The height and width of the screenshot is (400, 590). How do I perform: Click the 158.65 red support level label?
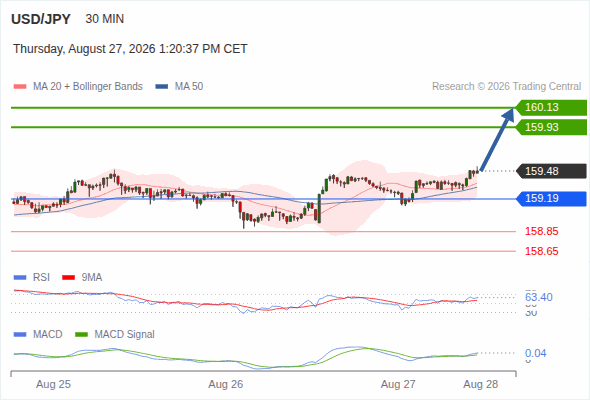click(541, 251)
